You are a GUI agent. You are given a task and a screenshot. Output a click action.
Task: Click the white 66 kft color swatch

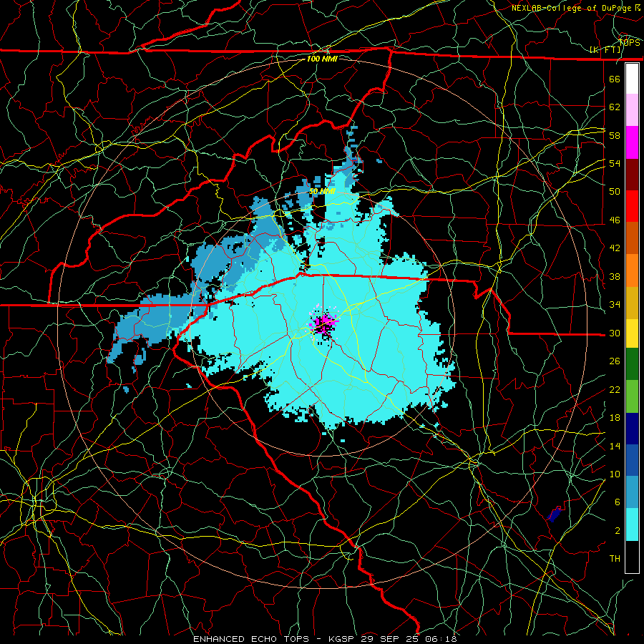[x=632, y=79]
